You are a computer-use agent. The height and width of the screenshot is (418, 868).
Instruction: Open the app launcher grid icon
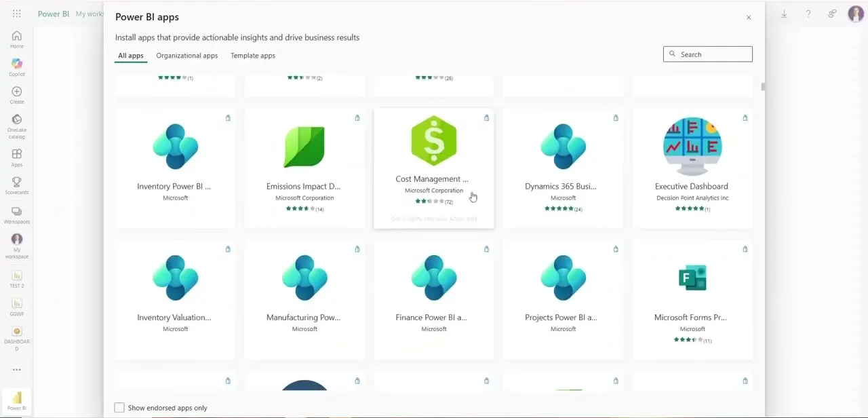click(17, 14)
